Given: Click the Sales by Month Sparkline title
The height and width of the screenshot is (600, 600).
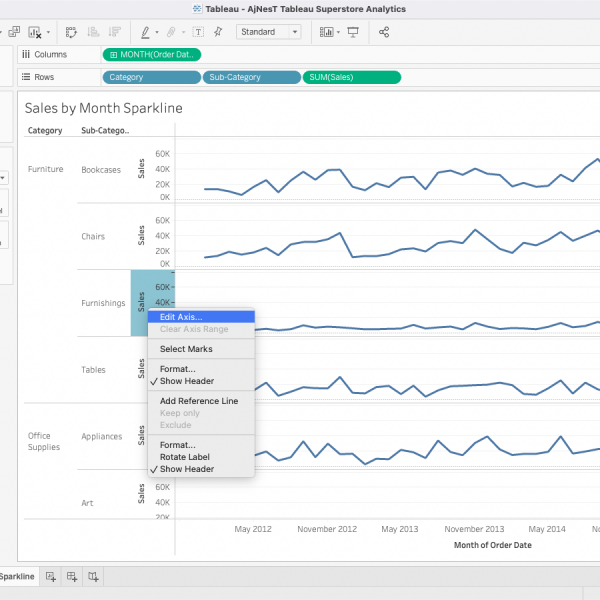Looking at the screenshot, I should coord(103,108).
